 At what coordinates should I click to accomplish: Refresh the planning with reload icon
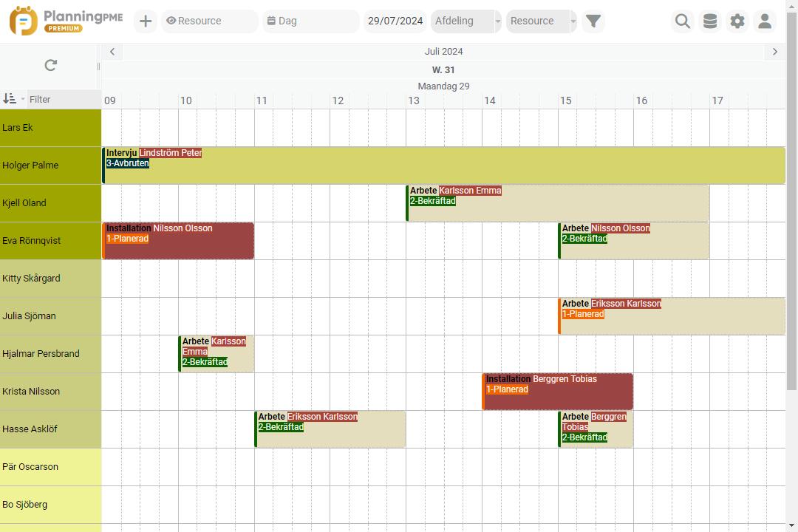point(50,65)
